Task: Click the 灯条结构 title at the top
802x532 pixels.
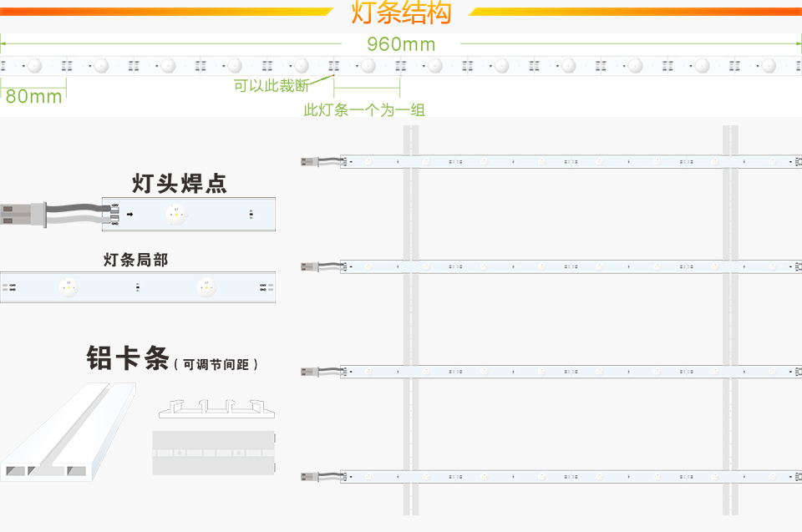Action: tap(401, 13)
